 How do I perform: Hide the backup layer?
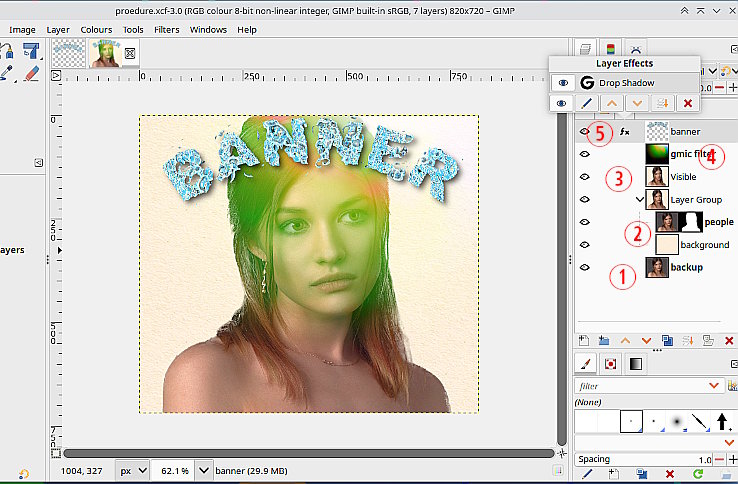585,267
